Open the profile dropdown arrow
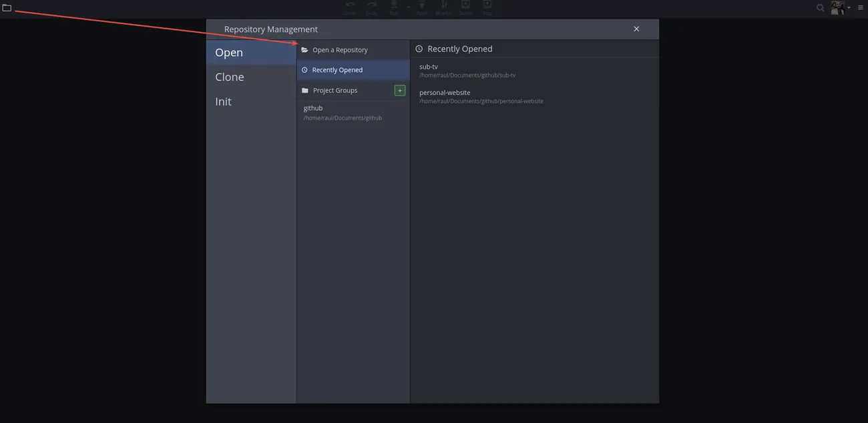The height and width of the screenshot is (423, 868). [849, 8]
